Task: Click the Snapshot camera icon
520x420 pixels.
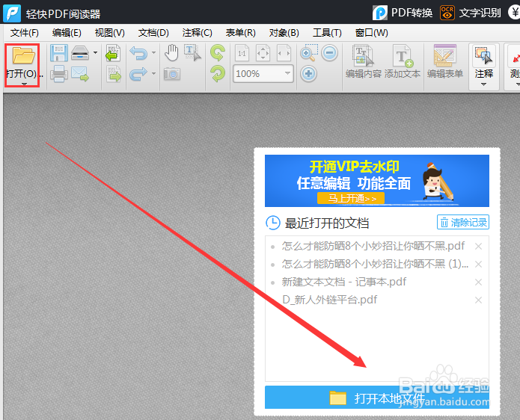Action: [x=172, y=73]
